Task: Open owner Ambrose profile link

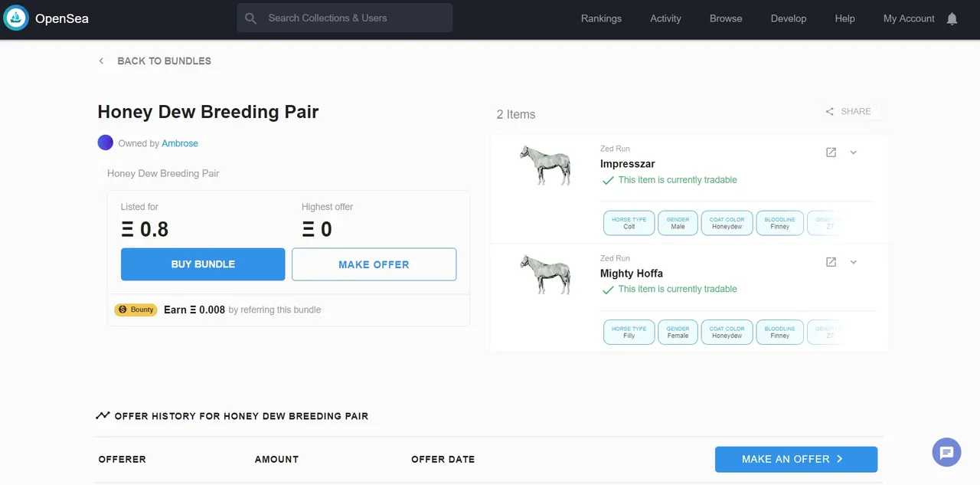Action: 180,143
